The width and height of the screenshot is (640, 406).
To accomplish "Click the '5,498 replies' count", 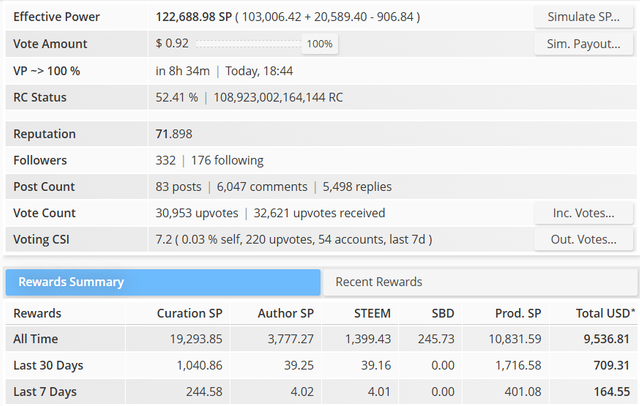I will [357, 187].
